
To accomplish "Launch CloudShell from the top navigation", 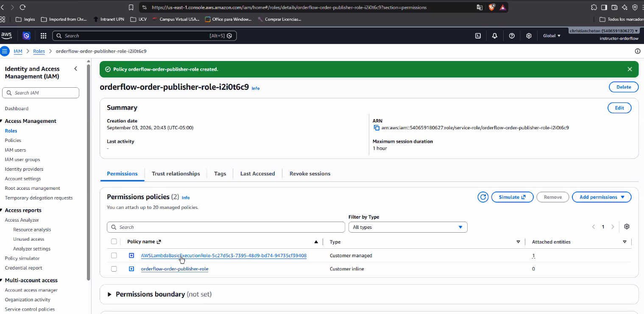I will tap(478, 36).
